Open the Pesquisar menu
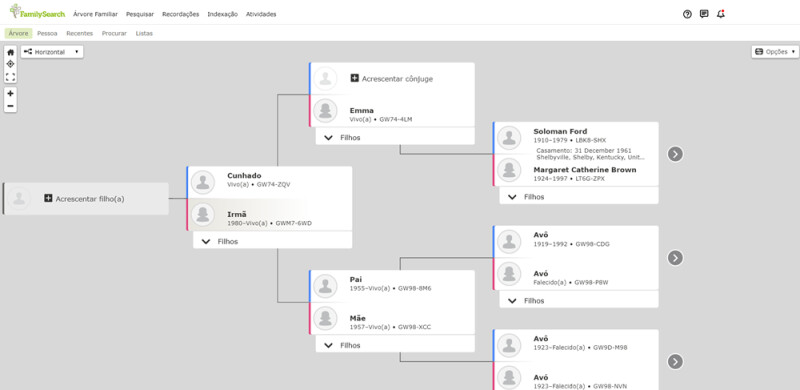 tap(140, 14)
